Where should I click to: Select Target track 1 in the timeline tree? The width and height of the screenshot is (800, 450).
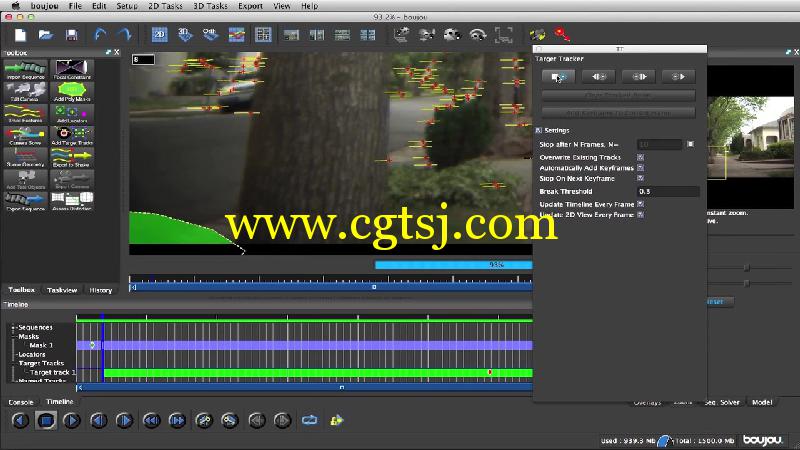(53, 372)
